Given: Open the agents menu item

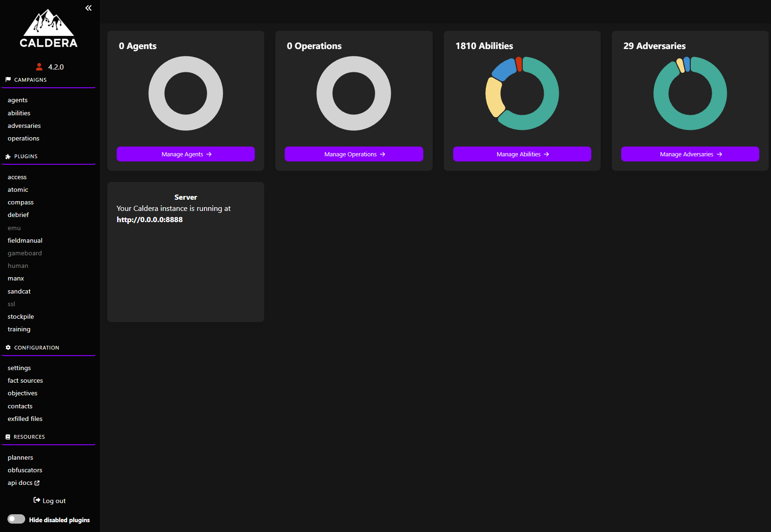Looking at the screenshot, I should tap(18, 100).
